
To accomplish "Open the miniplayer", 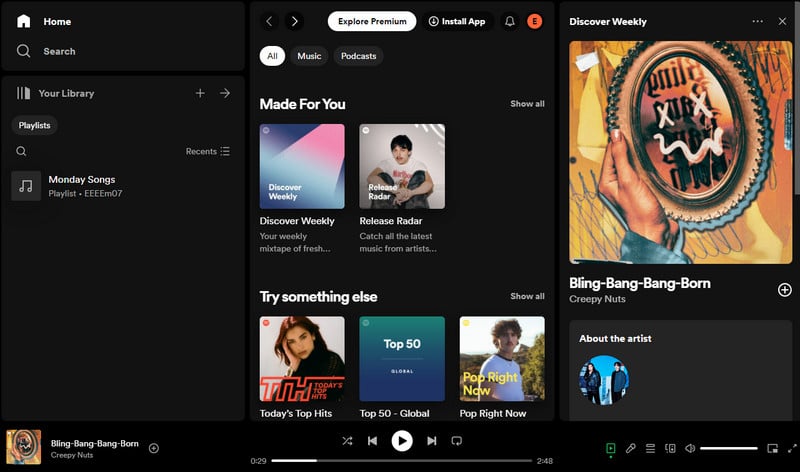I will (x=772, y=449).
